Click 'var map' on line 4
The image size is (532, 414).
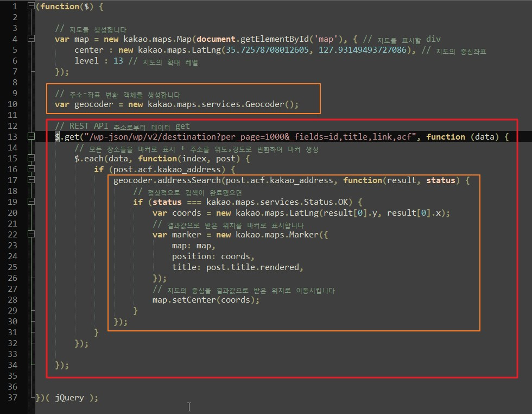point(72,39)
